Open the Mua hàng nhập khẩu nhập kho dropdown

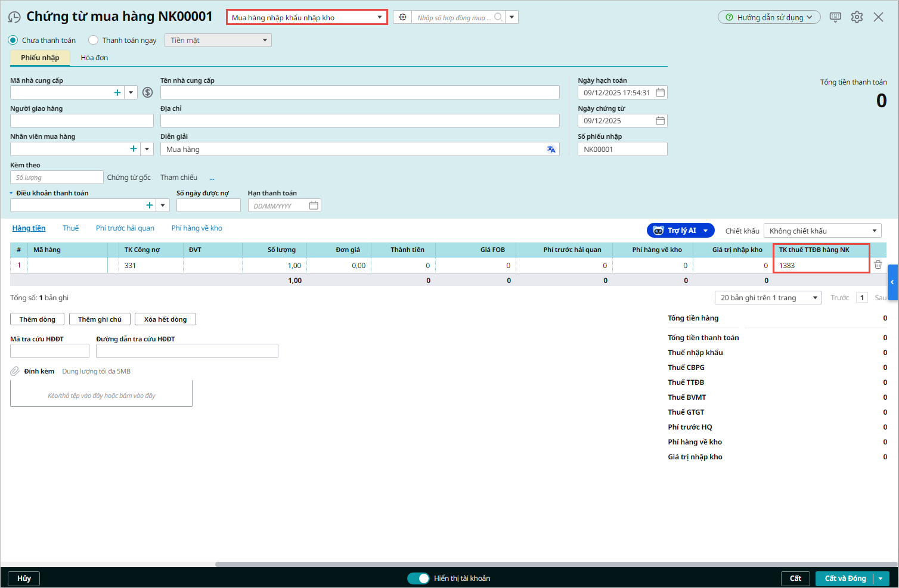[306, 17]
